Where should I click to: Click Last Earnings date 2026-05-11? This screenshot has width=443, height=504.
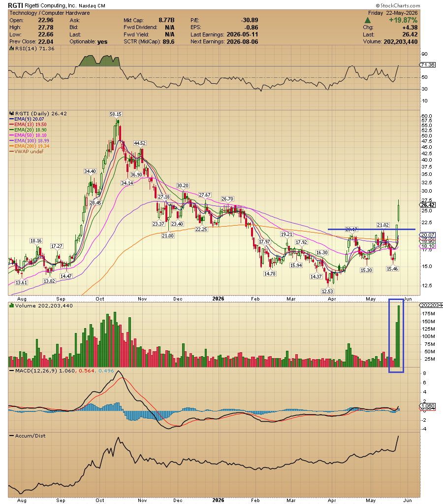pos(242,34)
